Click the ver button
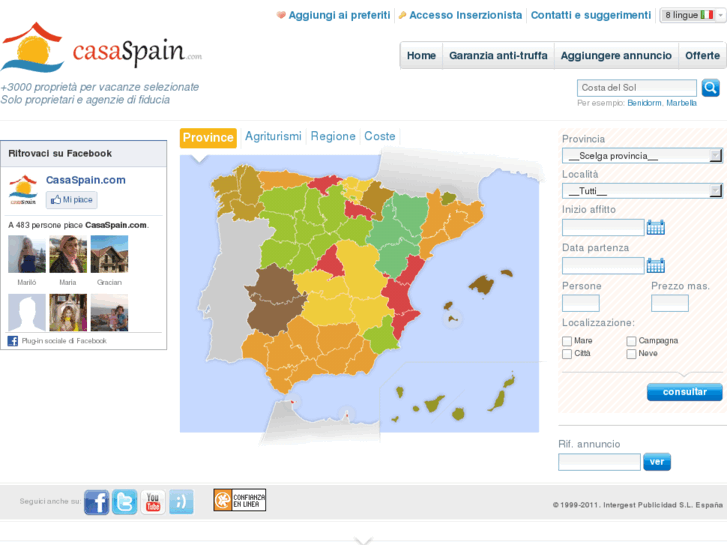Viewport: 727px width, 545px height. tap(657, 462)
